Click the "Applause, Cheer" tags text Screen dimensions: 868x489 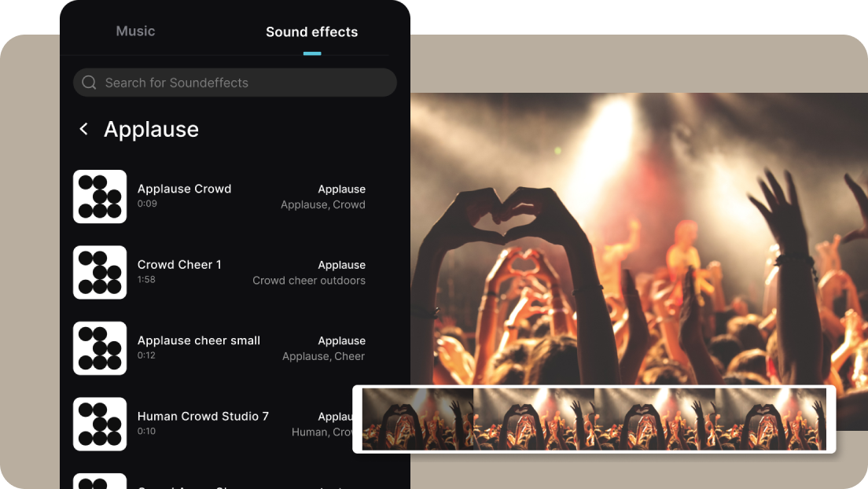tap(323, 357)
